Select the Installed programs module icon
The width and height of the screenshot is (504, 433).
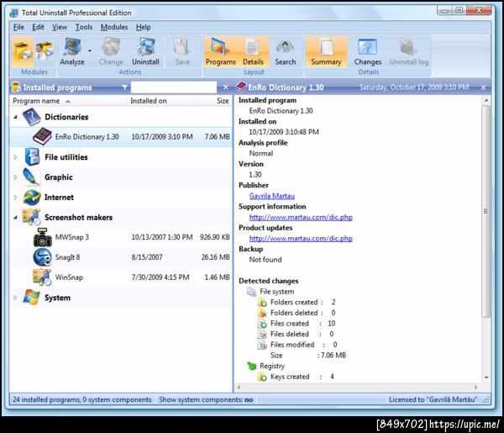click(x=24, y=51)
